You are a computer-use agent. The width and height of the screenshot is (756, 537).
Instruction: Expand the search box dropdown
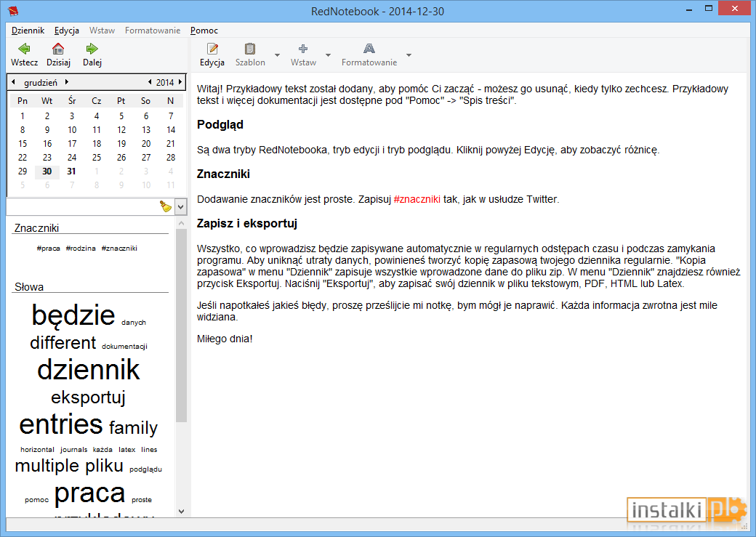tap(181, 207)
